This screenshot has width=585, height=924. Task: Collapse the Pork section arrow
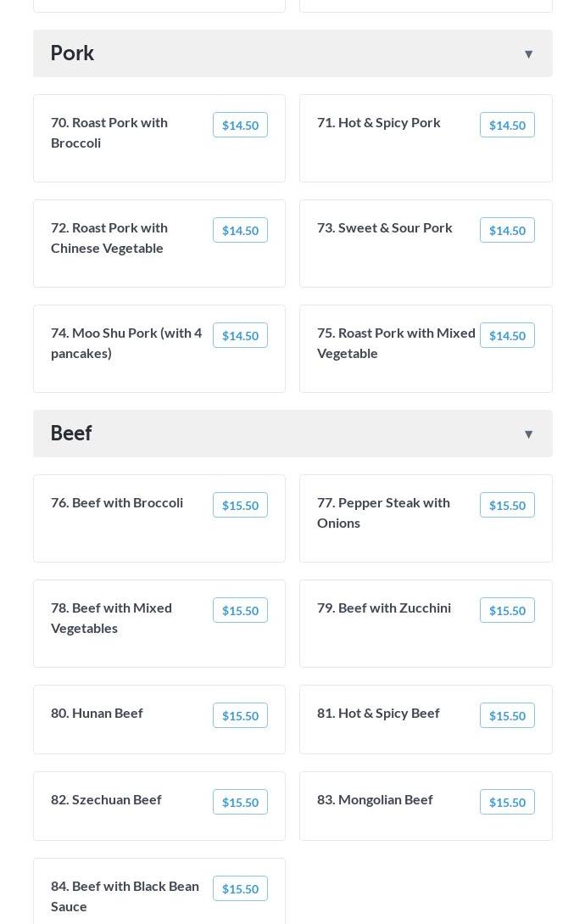pyautogui.click(x=528, y=54)
